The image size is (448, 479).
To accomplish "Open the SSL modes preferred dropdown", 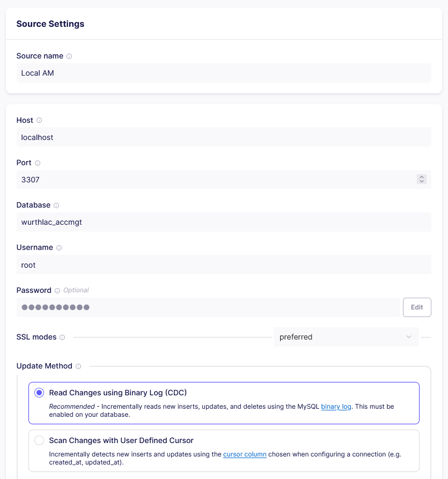I will [x=346, y=337].
